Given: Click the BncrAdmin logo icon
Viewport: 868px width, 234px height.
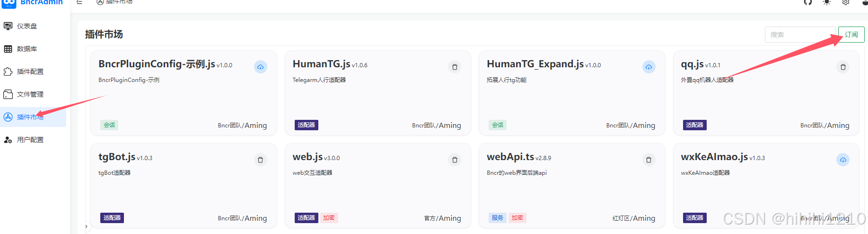Looking at the screenshot, I should (x=9, y=3).
